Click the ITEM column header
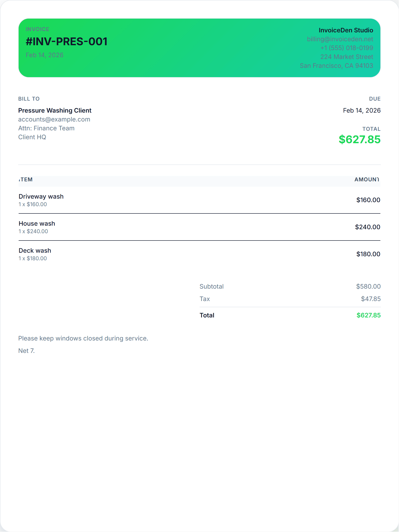The height and width of the screenshot is (532, 399). 26,179
